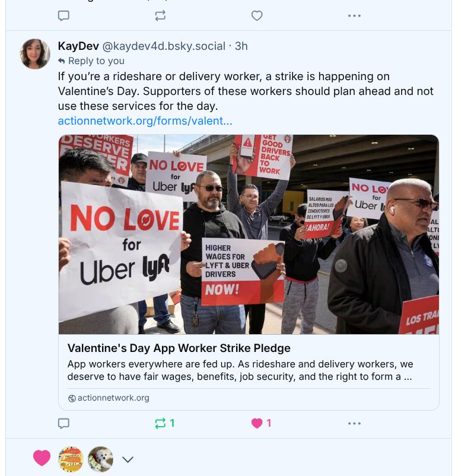Viewport: 471px width, 476px height.
Task: Click the reply icon on top post
Action: pos(63,15)
